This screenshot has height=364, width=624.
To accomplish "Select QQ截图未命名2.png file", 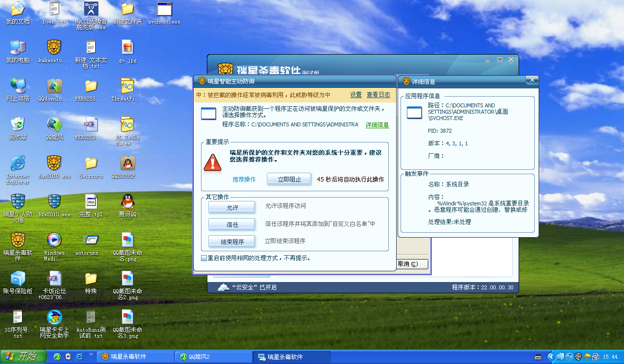I will [127, 285].
